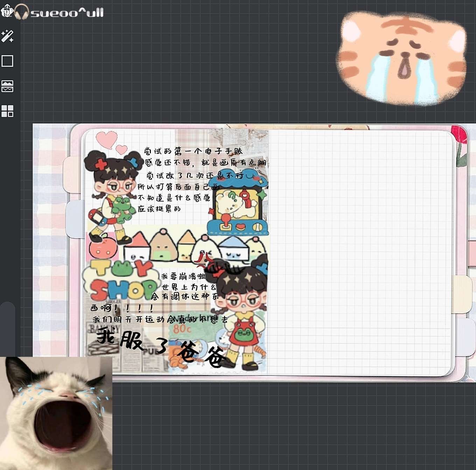Click the sueoo^ull username text
Screen dimensions: 476x470
67,13
